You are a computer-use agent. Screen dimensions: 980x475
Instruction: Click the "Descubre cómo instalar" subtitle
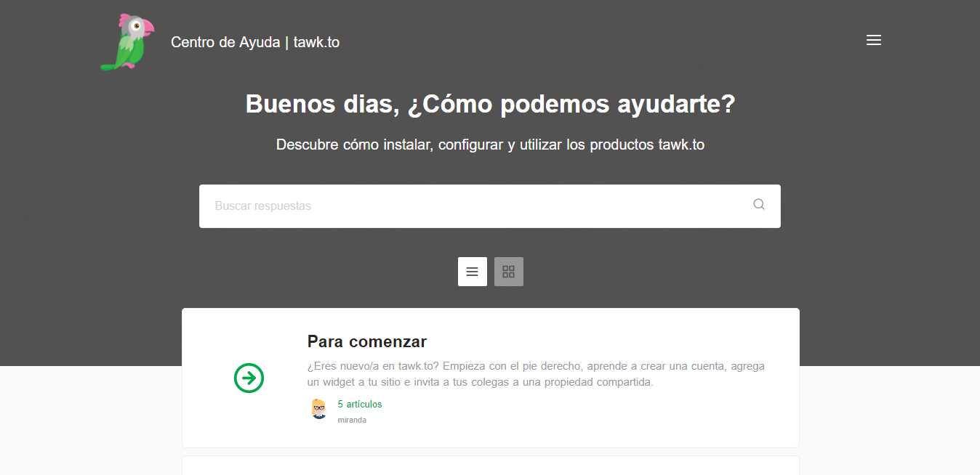pos(490,145)
